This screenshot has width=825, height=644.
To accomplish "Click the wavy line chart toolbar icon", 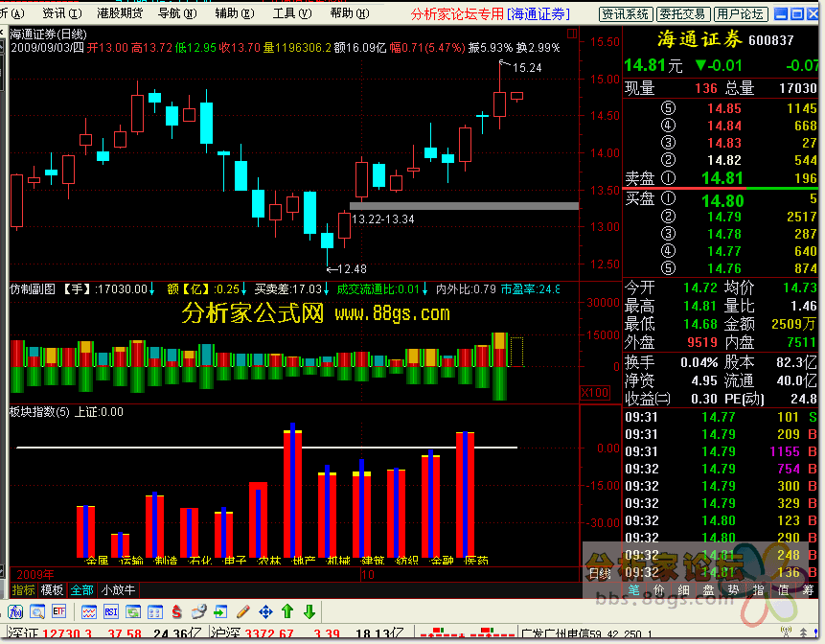I will pyautogui.click(x=89, y=612).
